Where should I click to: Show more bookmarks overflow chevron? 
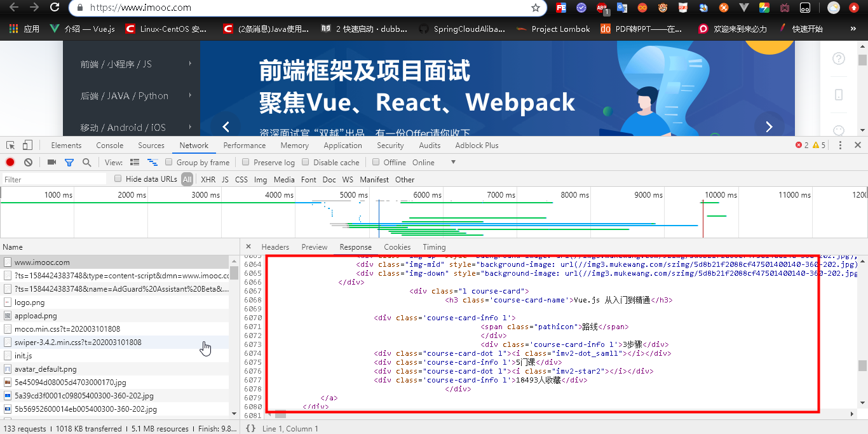pyautogui.click(x=853, y=29)
